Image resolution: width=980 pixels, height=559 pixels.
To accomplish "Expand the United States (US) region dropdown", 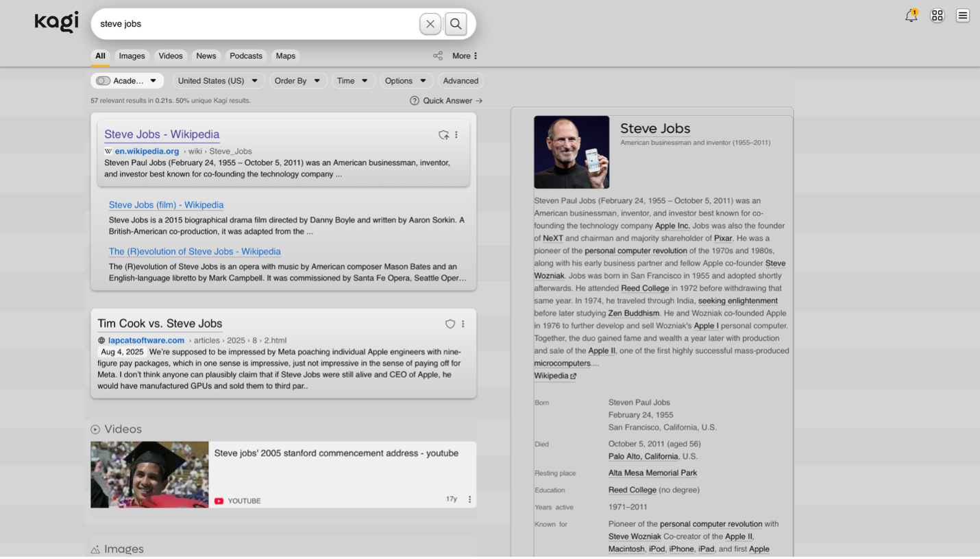I will tap(217, 81).
